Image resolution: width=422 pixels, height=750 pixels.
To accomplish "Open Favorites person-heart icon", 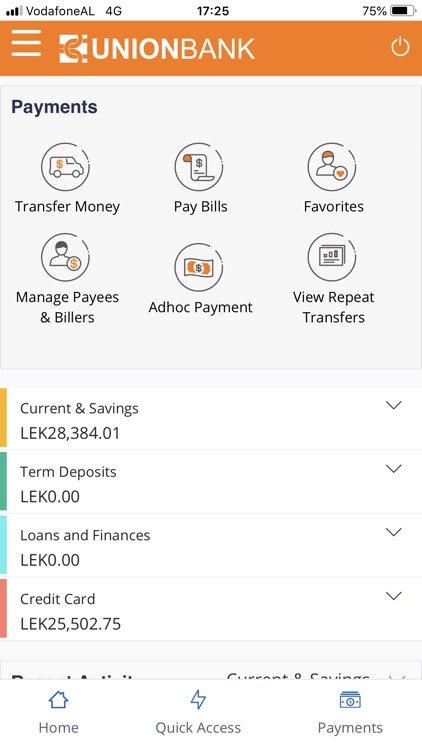I will click(x=333, y=167).
